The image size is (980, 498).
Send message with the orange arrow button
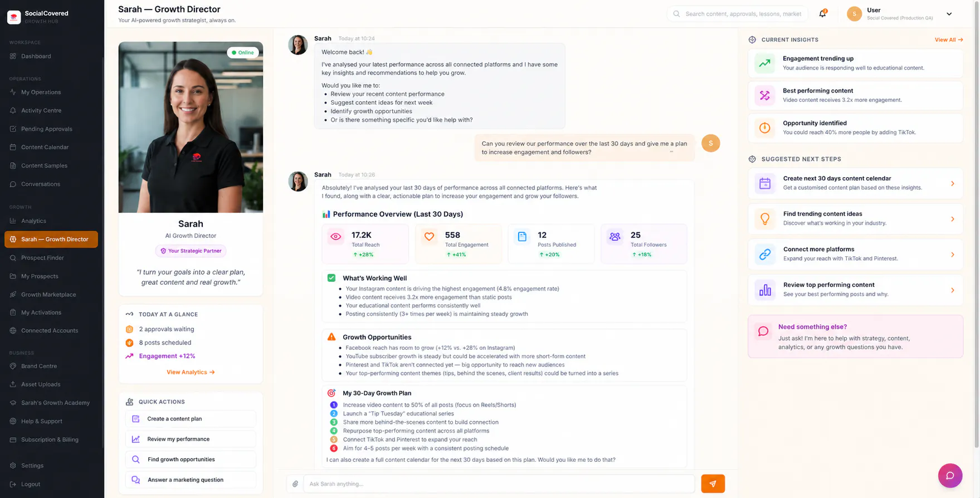[713, 484]
